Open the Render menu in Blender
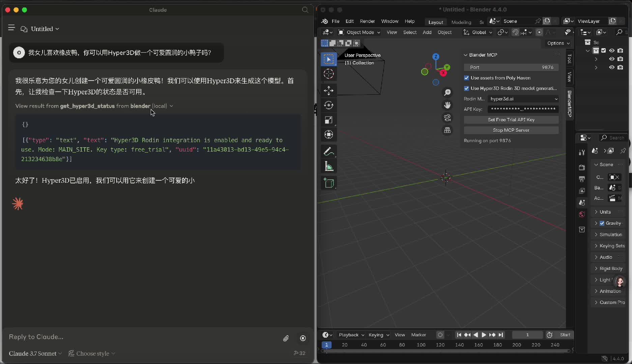 (x=367, y=21)
